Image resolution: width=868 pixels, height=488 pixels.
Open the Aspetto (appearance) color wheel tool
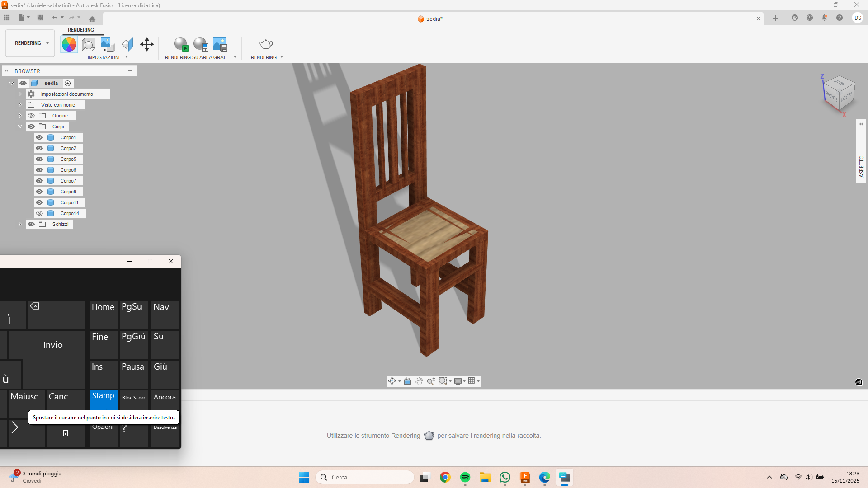[69, 44]
